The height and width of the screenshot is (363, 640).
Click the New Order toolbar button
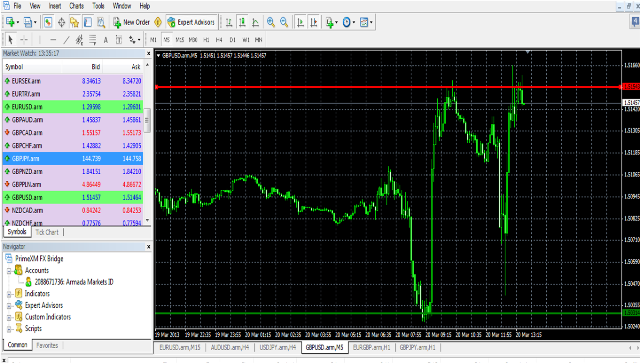pos(131,22)
